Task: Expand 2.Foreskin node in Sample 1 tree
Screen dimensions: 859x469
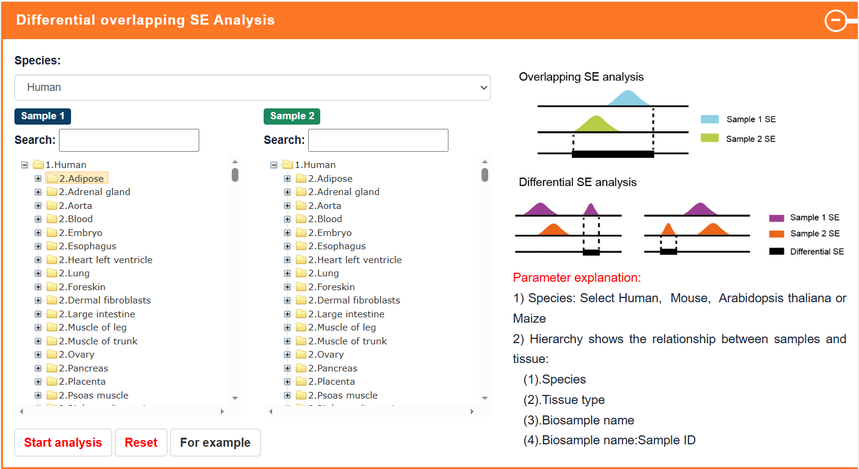Action: coord(38,287)
